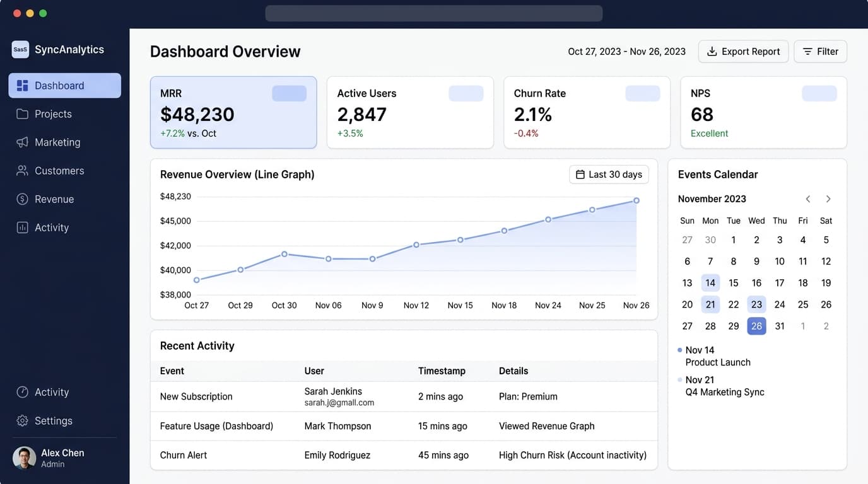Click High Churn Risk (Account inactivity) details
This screenshot has width=868, height=484.
click(573, 455)
